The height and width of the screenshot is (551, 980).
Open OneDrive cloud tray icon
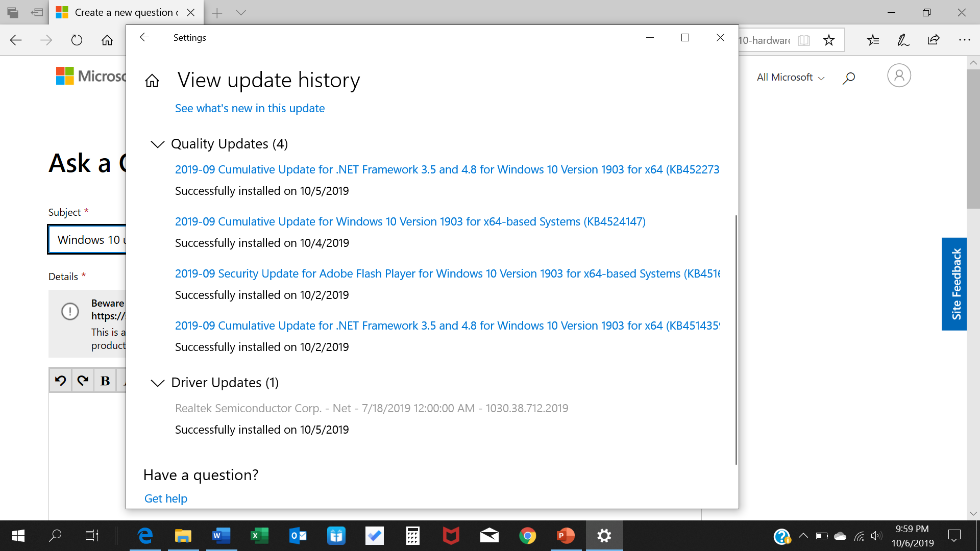tap(840, 536)
